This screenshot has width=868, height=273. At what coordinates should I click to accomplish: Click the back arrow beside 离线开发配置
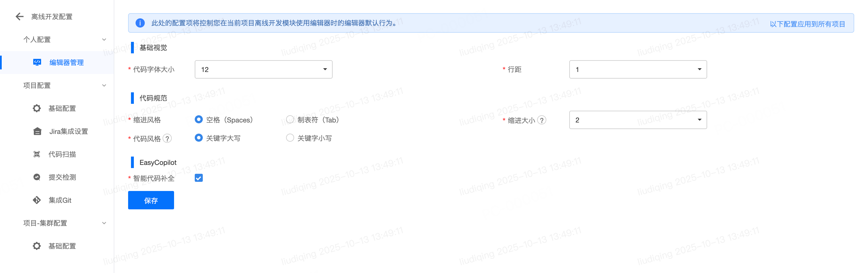(20, 17)
